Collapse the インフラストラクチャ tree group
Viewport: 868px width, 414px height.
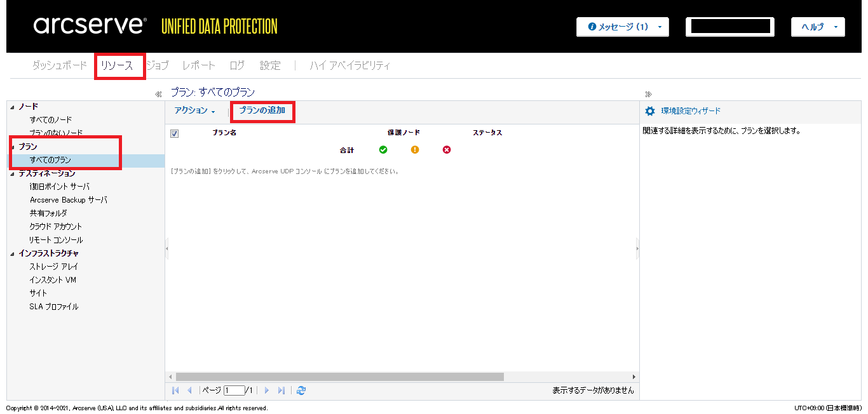(12, 253)
